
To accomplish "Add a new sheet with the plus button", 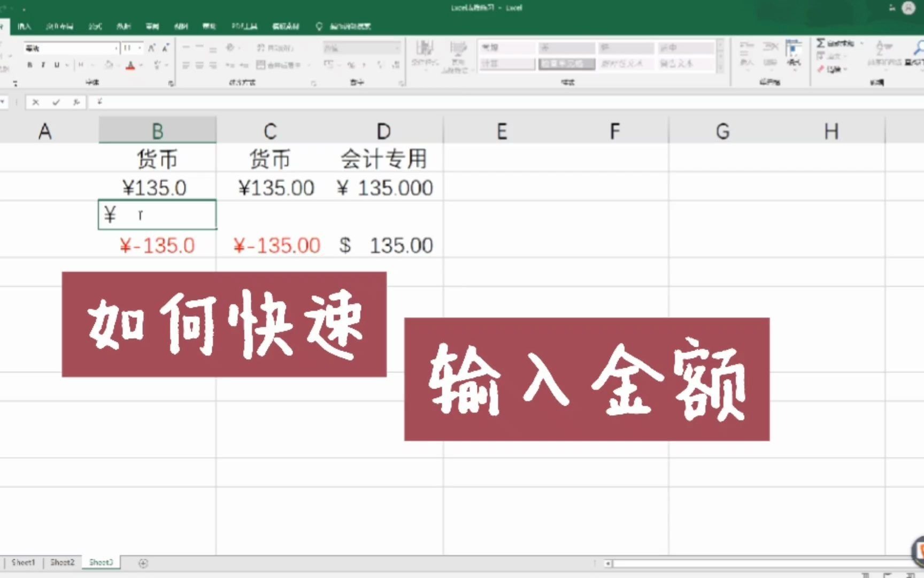I will (143, 563).
